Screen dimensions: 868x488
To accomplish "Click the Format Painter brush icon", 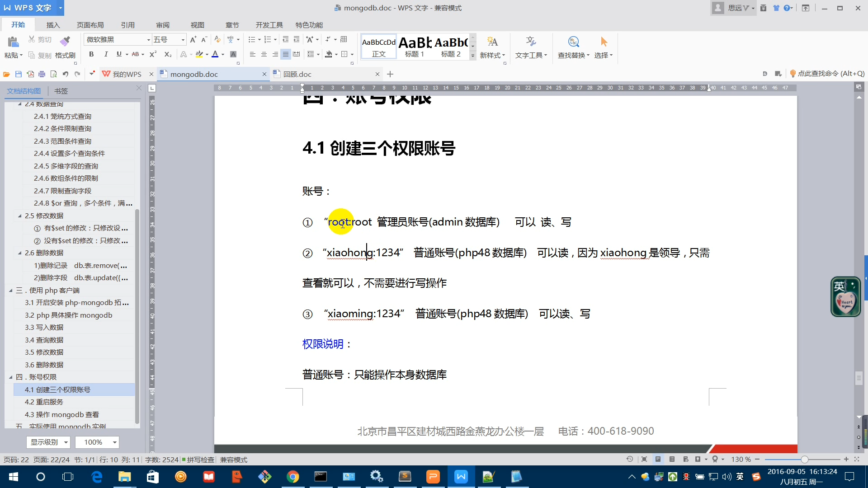I will point(65,42).
